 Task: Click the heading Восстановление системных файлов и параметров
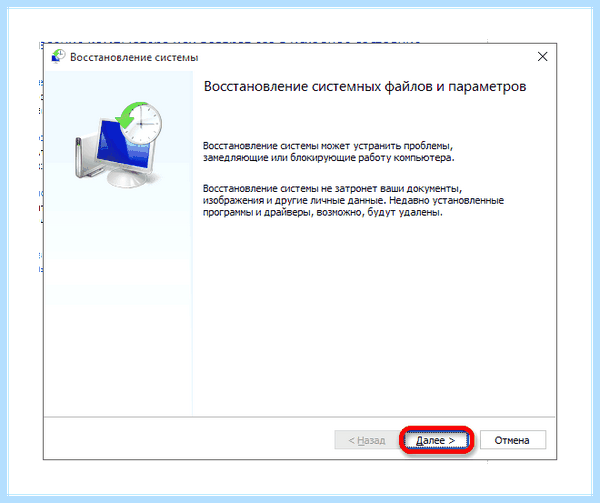[x=365, y=86]
